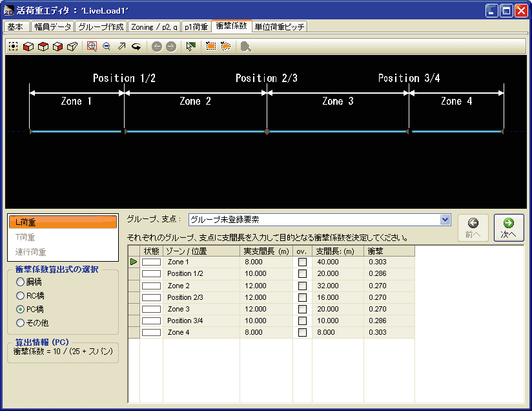Click the perspective wireframe box view icon
The width and height of the screenshot is (532, 411).
coord(72,47)
